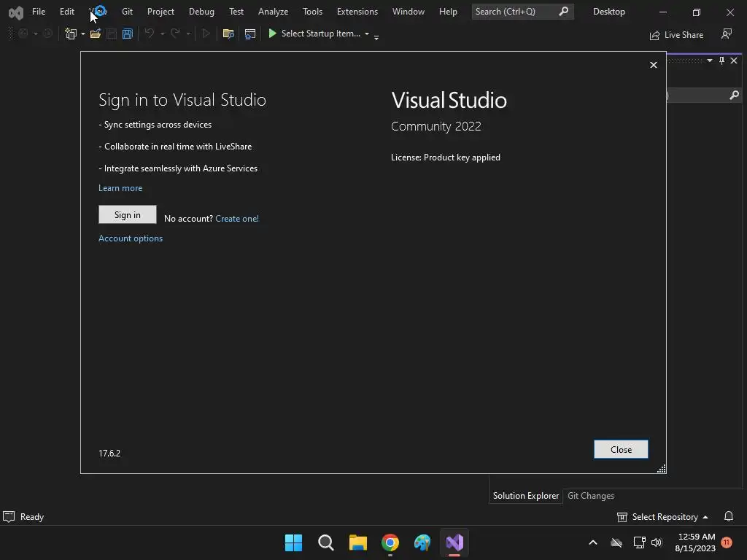The width and height of the screenshot is (747, 560).
Task: Click the green Start play arrow
Action: [273, 34]
